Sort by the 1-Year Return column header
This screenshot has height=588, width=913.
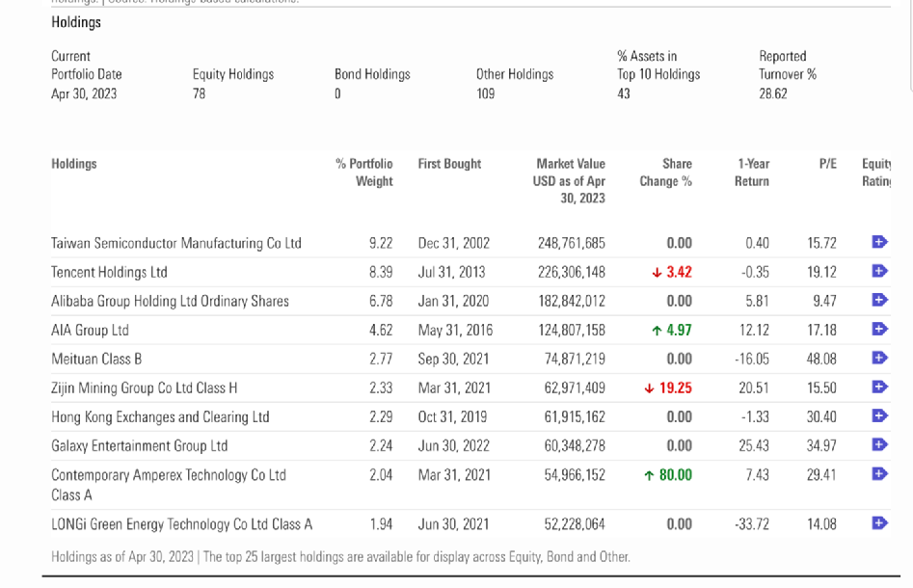point(752,173)
